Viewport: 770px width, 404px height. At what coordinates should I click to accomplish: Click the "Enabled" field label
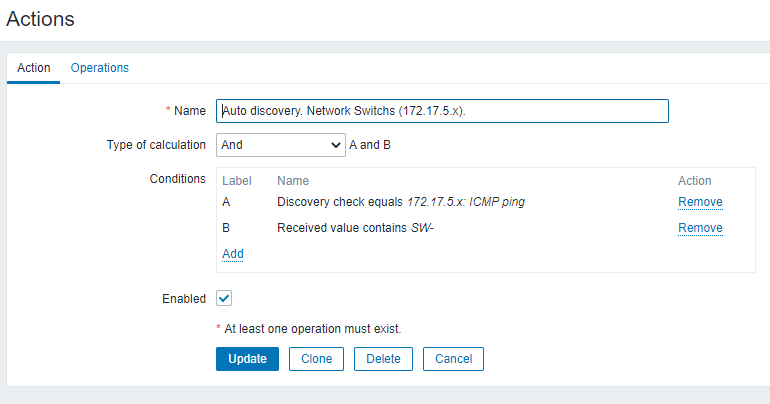[183, 298]
